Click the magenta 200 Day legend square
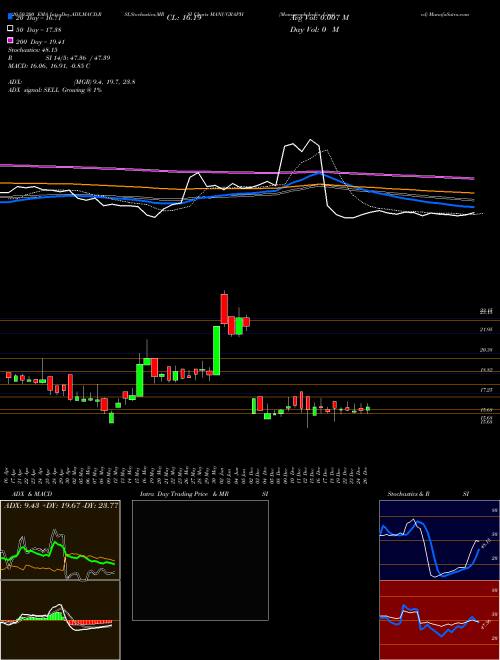This screenshot has width=500, height=660. click(10, 40)
